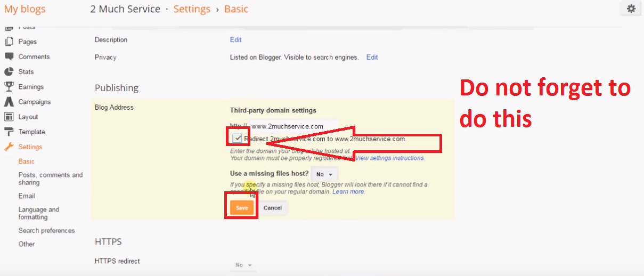Click Edit link next to Description
Screen dimensions: 644x276
(235, 39)
